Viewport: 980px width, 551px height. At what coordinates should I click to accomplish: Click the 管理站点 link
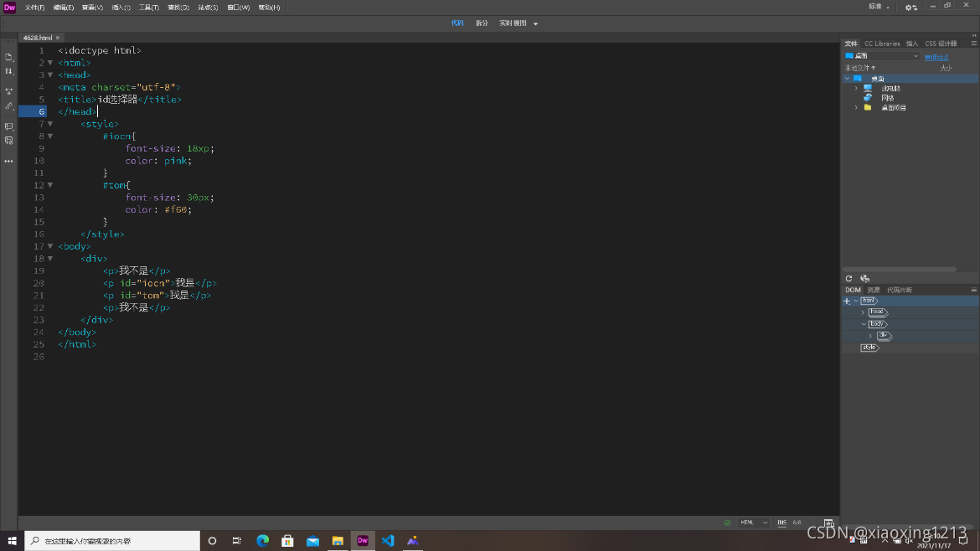point(936,57)
